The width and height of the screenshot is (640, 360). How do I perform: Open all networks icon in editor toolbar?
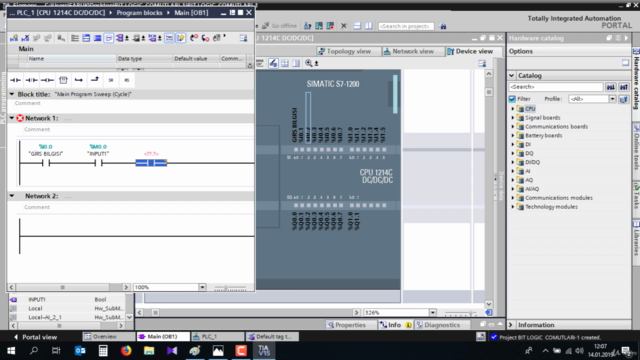tap(86, 38)
